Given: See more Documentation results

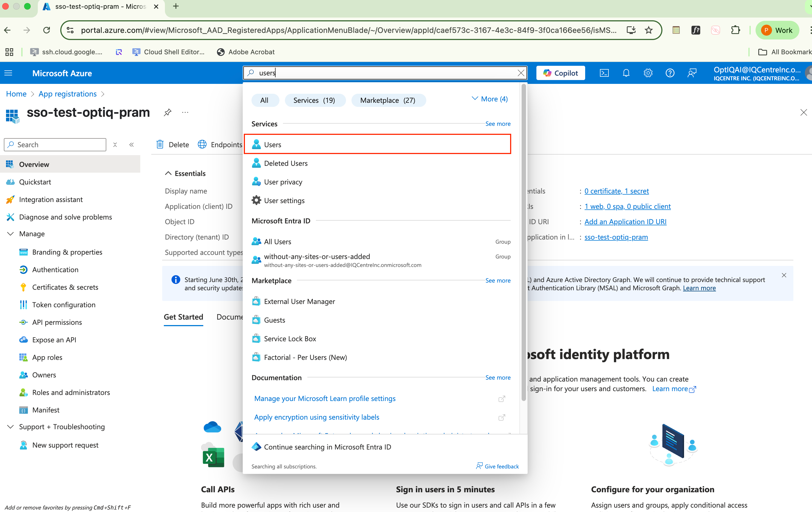Looking at the screenshot, I should [x=498, y=378].
